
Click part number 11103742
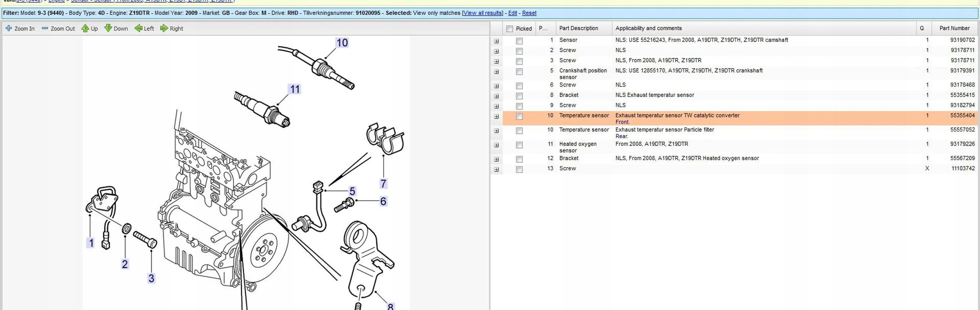pyautogui.click(x=963, y=168)
